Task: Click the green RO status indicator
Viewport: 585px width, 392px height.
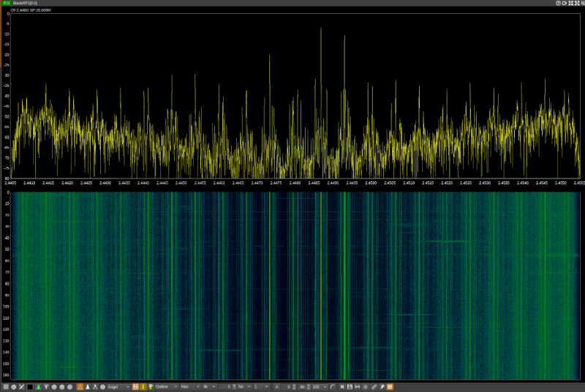Action: click(x=6, y=3)
